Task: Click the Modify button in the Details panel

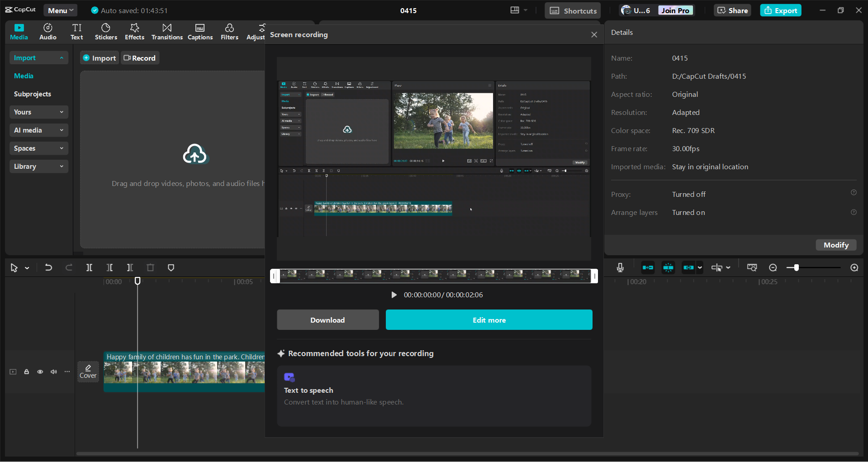Action: coord(835,245)
